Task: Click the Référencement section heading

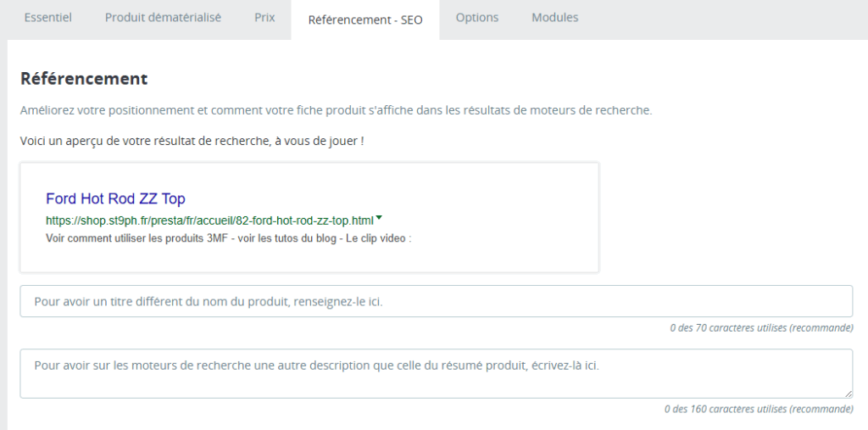Action: (x=84, y=79)
